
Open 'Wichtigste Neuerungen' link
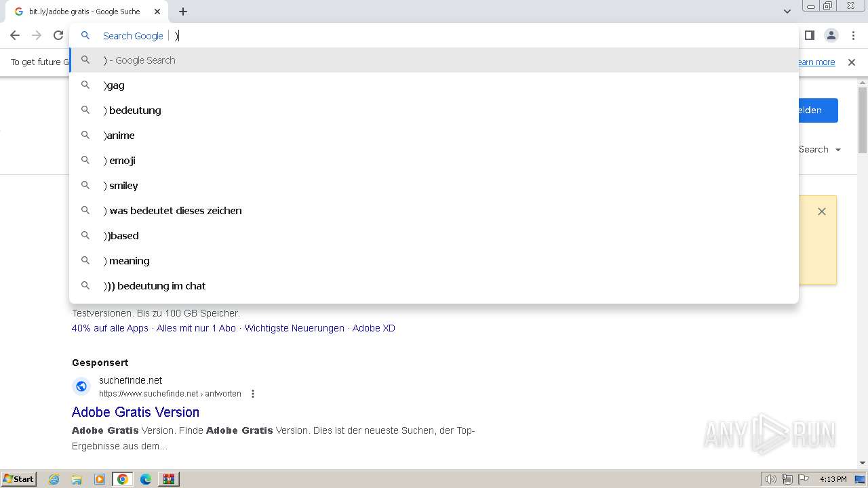[x=294, y=328]
